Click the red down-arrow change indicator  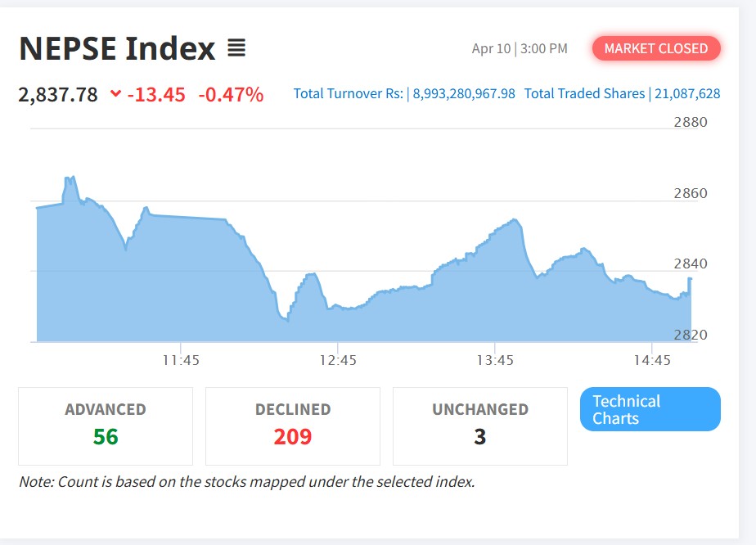(115, 94)
